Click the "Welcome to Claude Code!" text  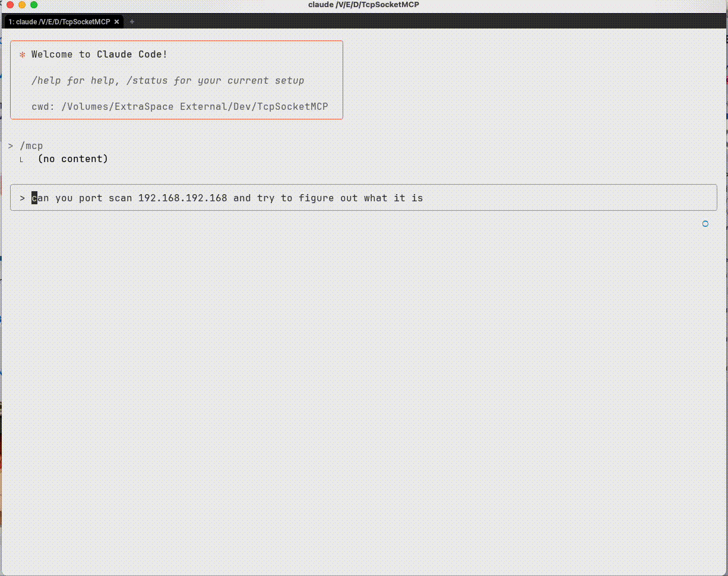point(99,54)
